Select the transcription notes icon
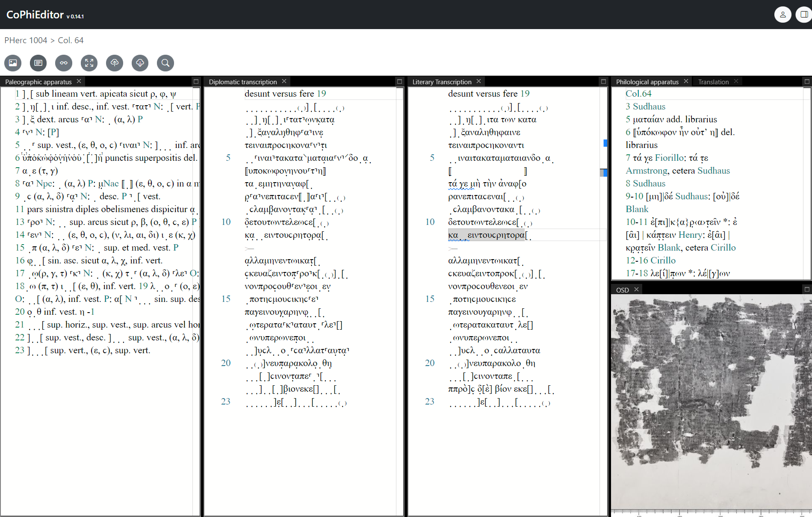Screen dimensions: 812x517 tap(38, 63)
